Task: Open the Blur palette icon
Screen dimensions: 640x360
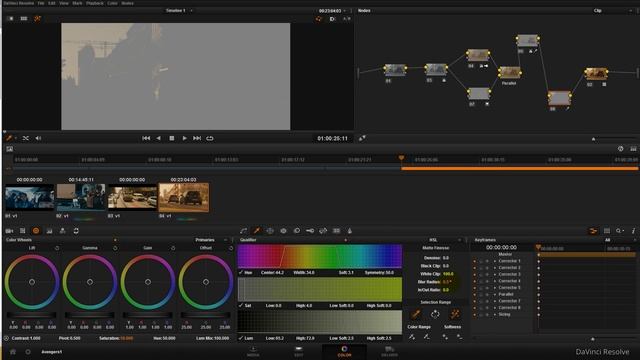Action: tap(297, 231)
